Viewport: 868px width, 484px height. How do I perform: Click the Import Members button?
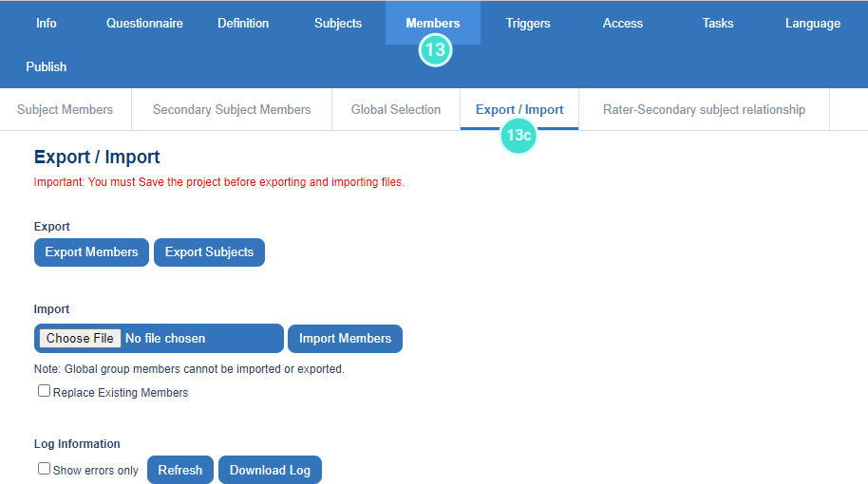pyautogui.click(x=345, y=339)
